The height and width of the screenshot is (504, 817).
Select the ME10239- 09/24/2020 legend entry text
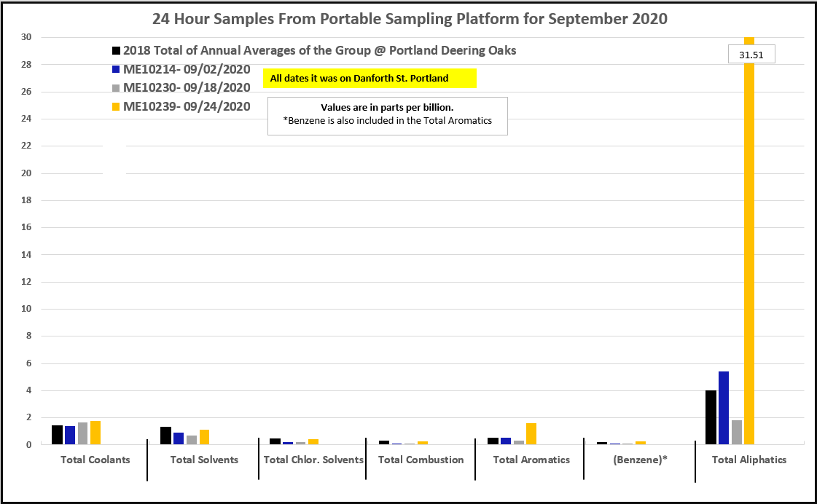(x=187, y=107)
